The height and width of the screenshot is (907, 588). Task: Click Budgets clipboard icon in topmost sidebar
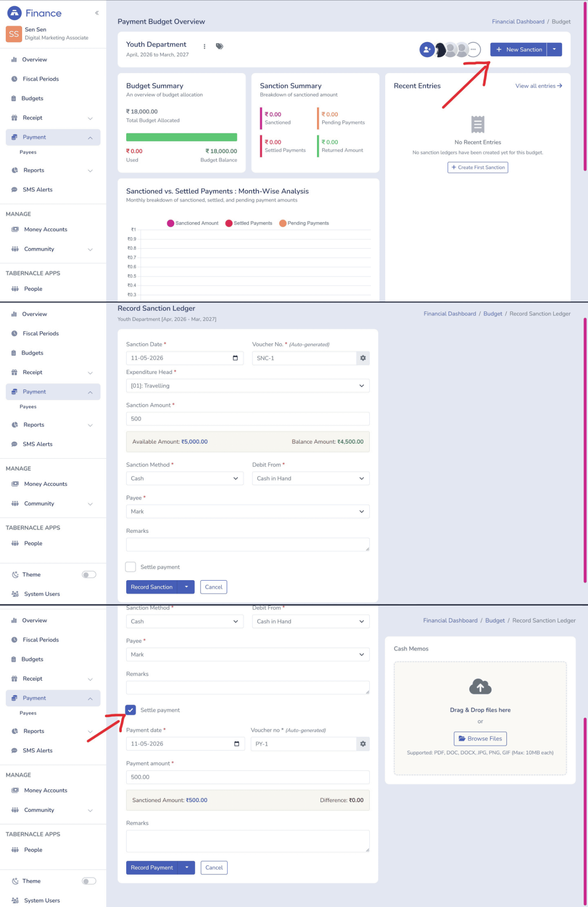pos(14,98)
